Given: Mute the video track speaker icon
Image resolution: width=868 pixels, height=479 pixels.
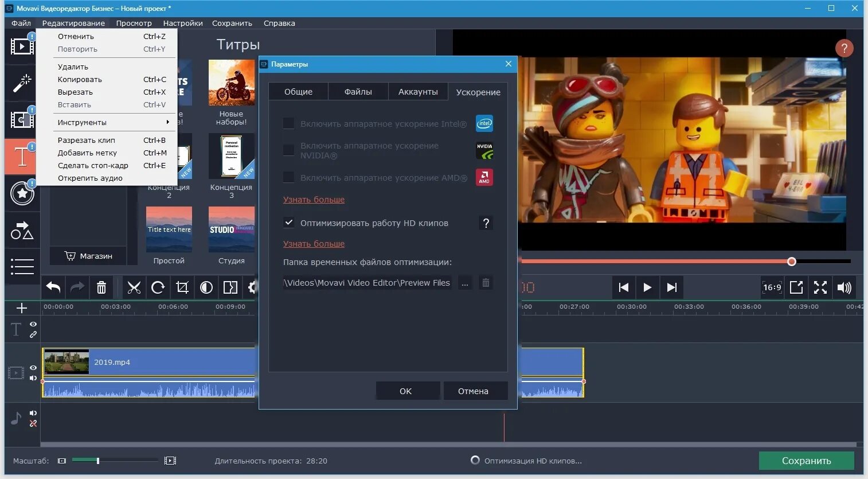Looking at the screenshot, I should 33,378.
